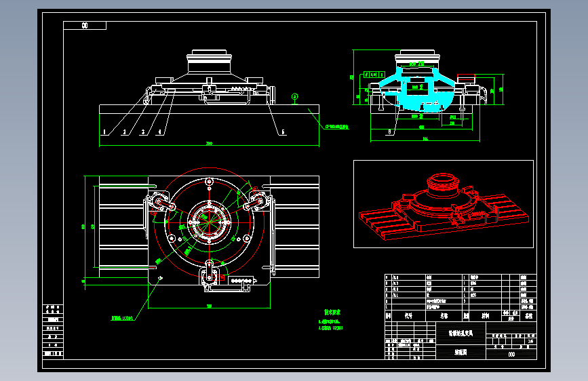Select part balloon number 5 in front view
Viewport: 588px width, 381px height.
[x=283, y=132]
